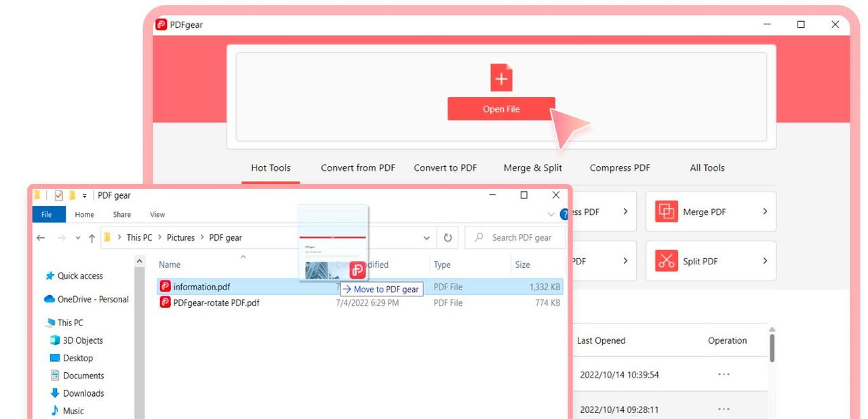Viewport: 868px width, 419px height.
Task: Switch to the Hot Tools tab
Action: click(x=271, y=168)
